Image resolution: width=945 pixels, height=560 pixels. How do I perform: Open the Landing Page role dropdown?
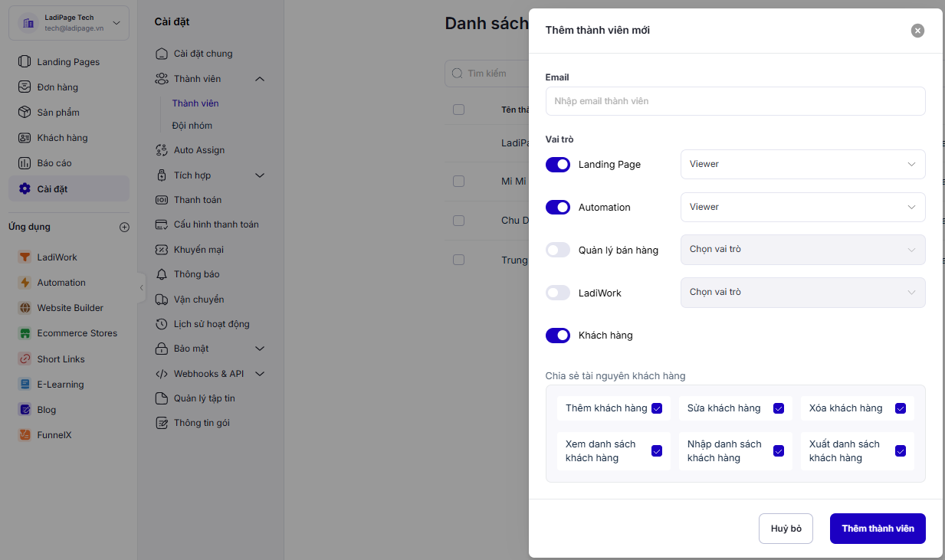pyautogui.click(x=802, y=165)
